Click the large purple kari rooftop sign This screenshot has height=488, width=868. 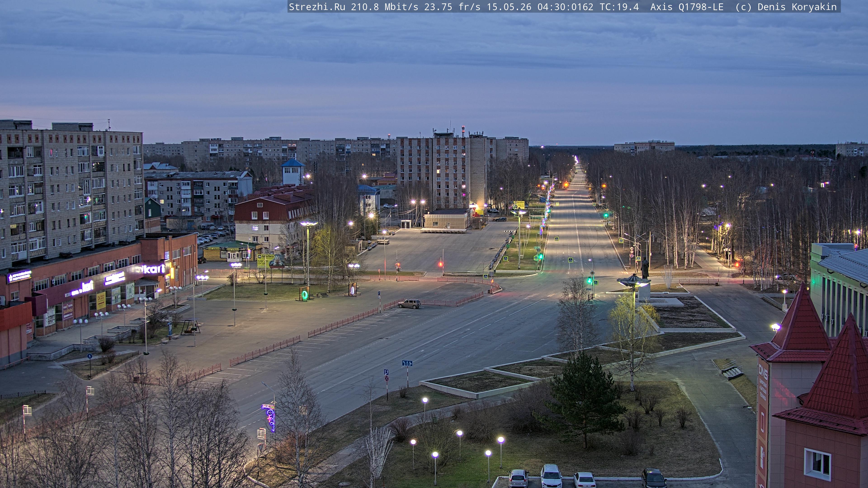tap(151, 269)
